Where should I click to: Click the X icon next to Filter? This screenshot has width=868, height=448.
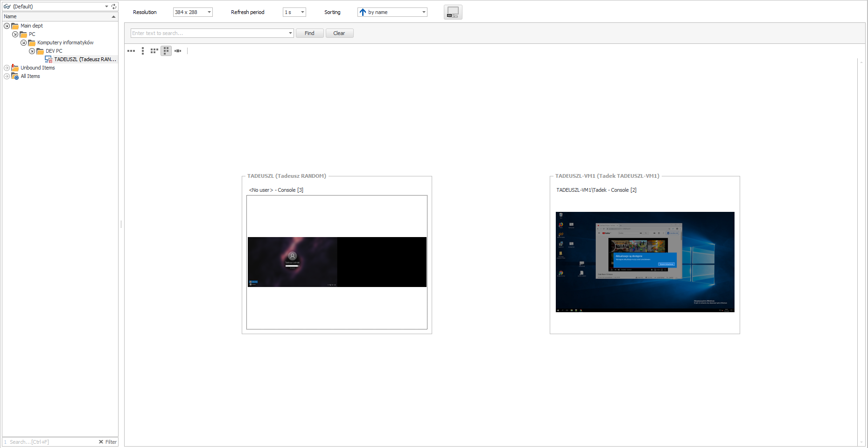coord(101,442)
